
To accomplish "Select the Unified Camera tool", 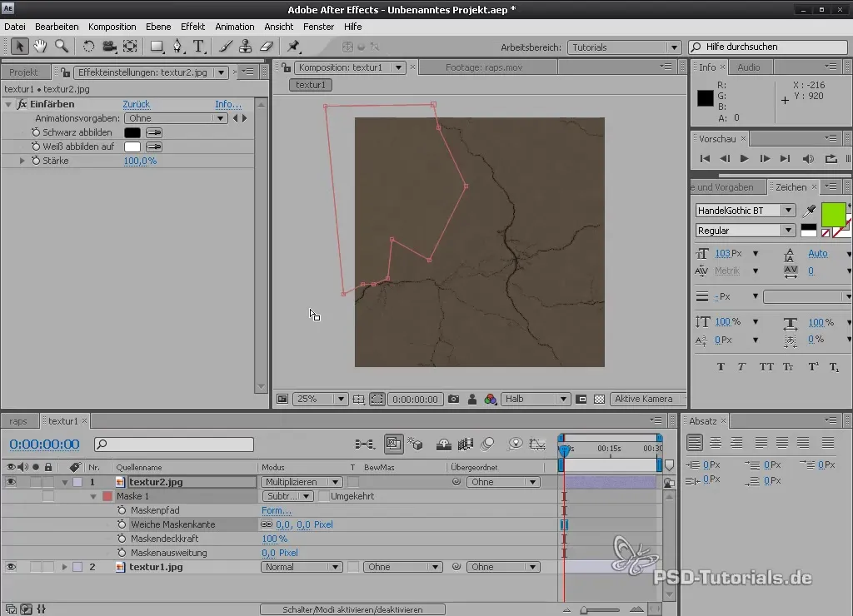I will (109, 47).
